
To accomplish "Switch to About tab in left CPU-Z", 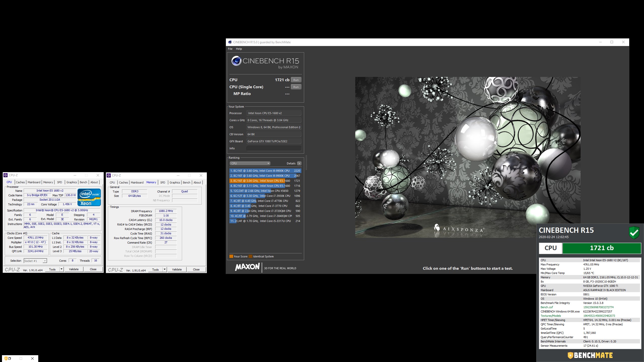I will [94, 182].
